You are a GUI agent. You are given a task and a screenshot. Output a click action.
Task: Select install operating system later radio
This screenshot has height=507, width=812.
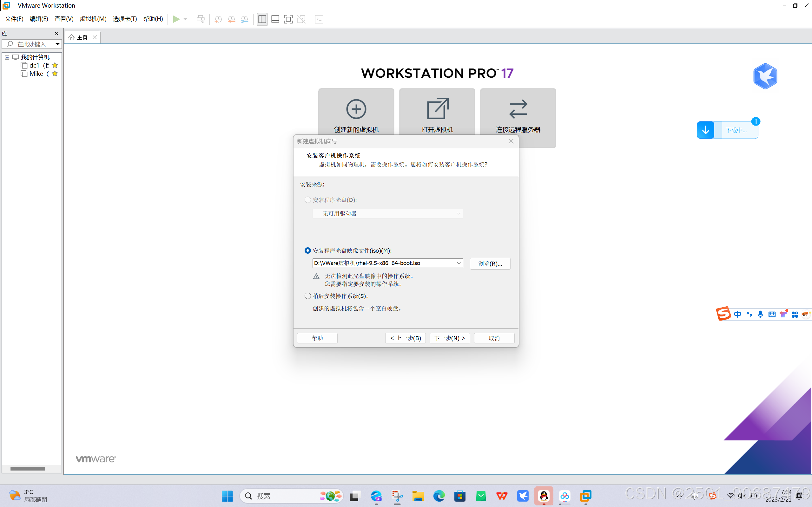[308, 296]
